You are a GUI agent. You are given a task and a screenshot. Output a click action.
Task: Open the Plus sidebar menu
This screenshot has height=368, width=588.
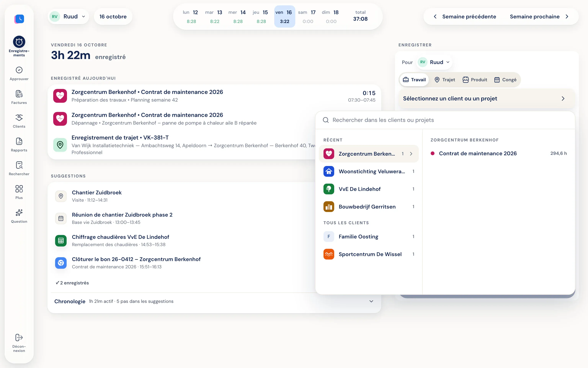(x=19, y=192)
